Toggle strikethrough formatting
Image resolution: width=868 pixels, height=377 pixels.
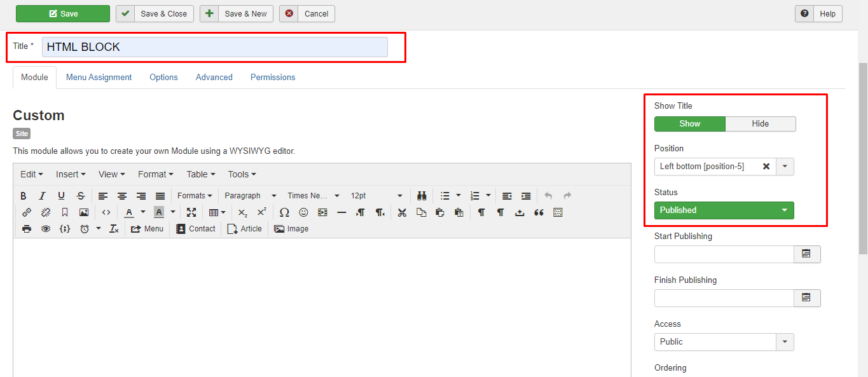(81, 196)
